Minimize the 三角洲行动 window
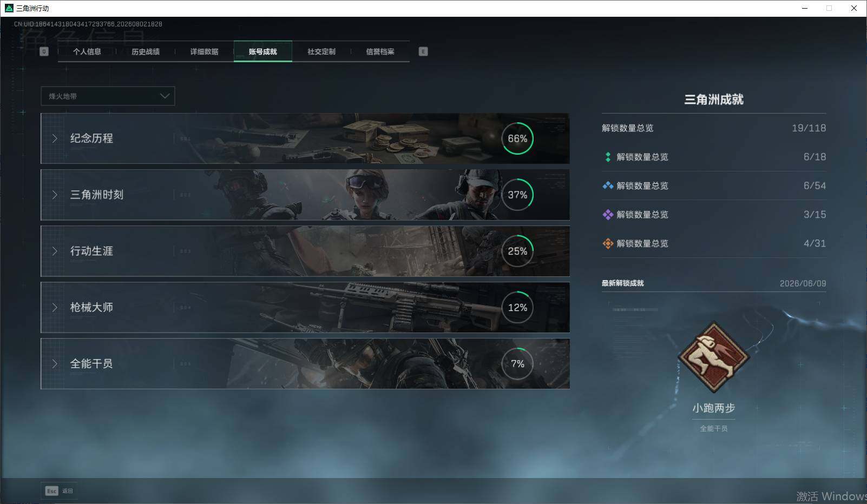The width and height of the screenshot is (867, 504). pyautogui.click(x=805, y=8)
